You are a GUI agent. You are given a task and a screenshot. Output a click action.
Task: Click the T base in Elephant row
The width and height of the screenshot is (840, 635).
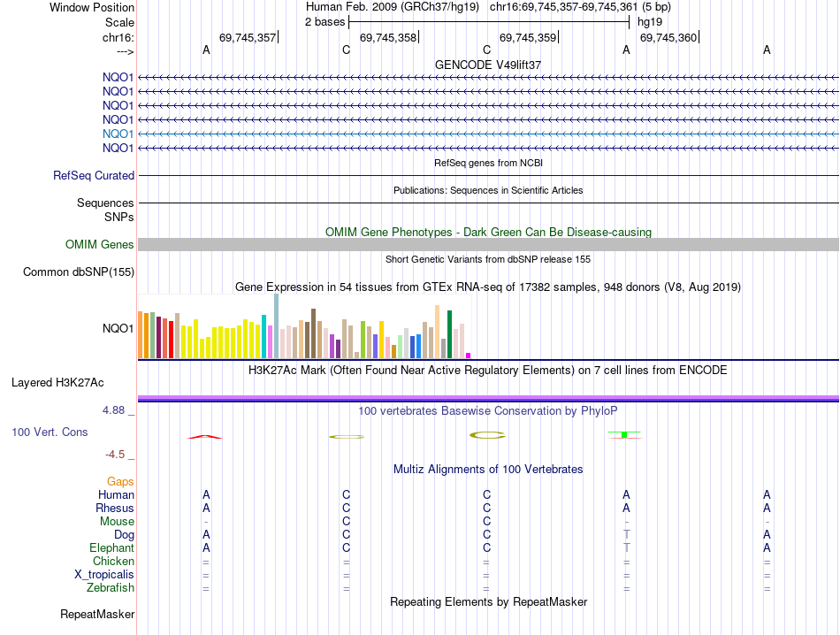click(x=627, y=547)
